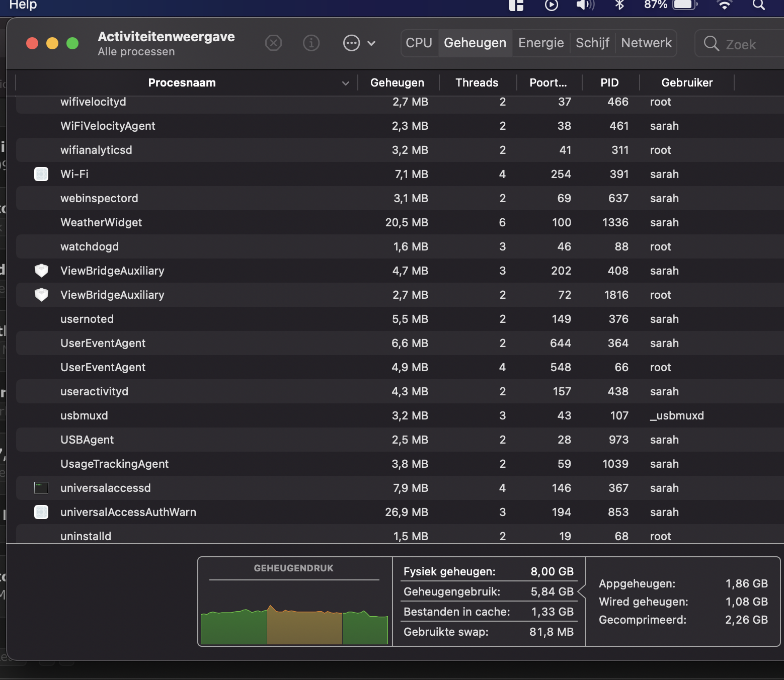Switch to the CPU tab
This screenshot has height=680, width=784.
419,43
